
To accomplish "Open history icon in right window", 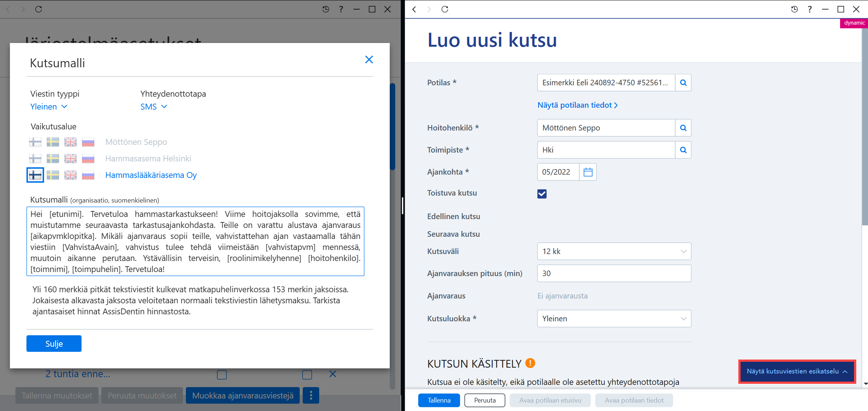I will pos(794,9).
